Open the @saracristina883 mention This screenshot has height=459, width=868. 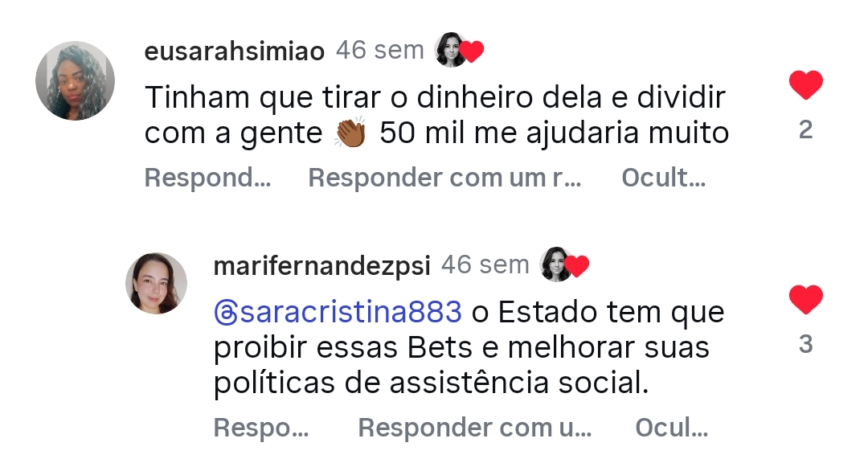pos(348,312)
